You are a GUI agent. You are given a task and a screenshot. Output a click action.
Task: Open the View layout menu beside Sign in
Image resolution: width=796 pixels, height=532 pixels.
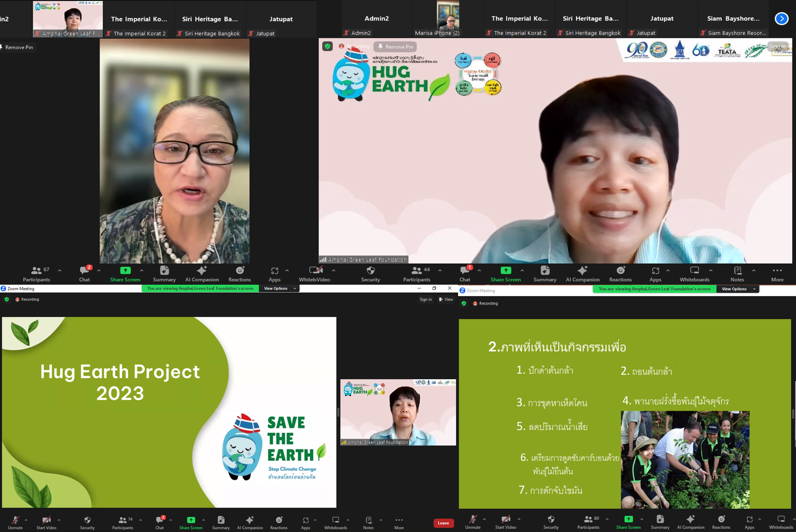446,299
